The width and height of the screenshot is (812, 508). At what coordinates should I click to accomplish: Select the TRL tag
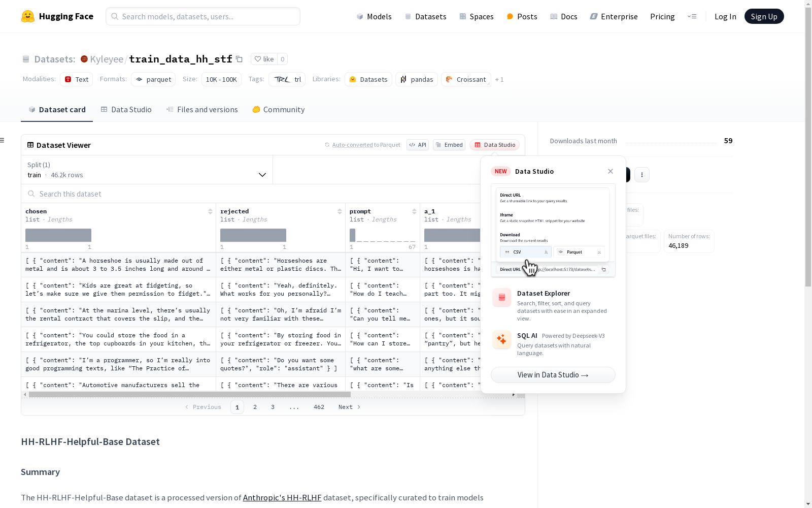288,79
